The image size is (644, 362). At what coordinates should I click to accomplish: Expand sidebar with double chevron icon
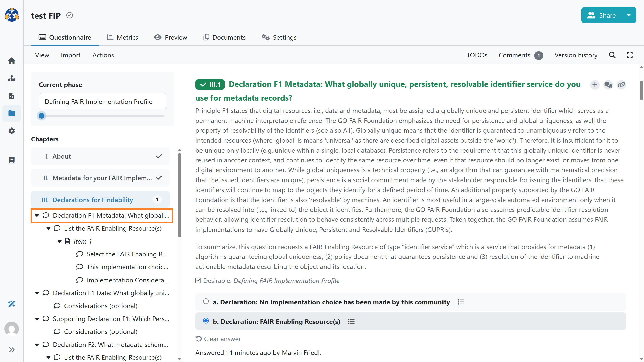point(12,350)
